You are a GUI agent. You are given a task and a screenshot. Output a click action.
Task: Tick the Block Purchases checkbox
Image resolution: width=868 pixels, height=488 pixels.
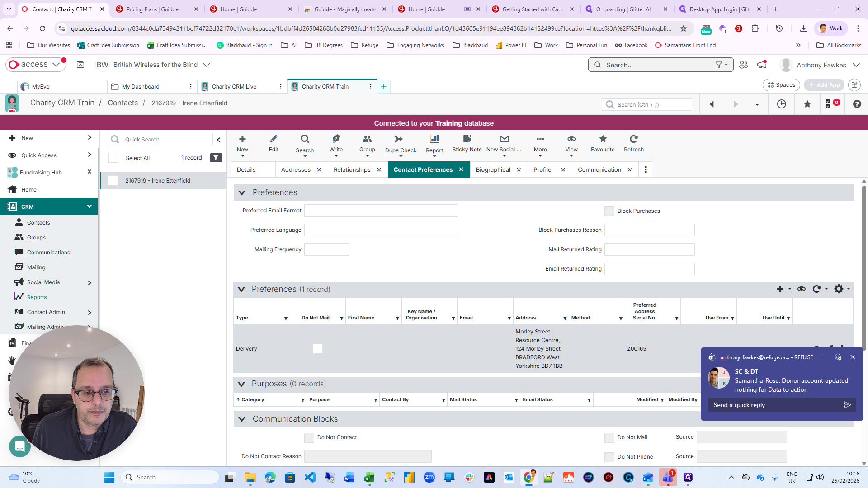609,211
